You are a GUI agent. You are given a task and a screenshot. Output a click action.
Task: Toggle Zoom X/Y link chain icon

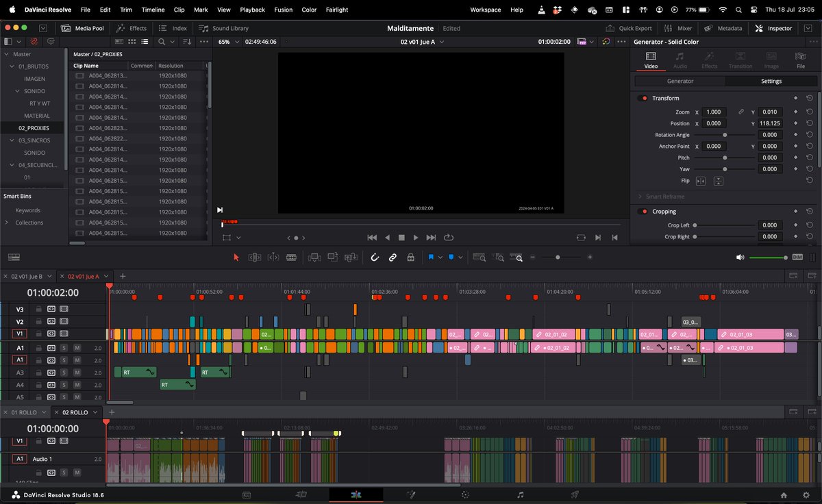[740, 112]
